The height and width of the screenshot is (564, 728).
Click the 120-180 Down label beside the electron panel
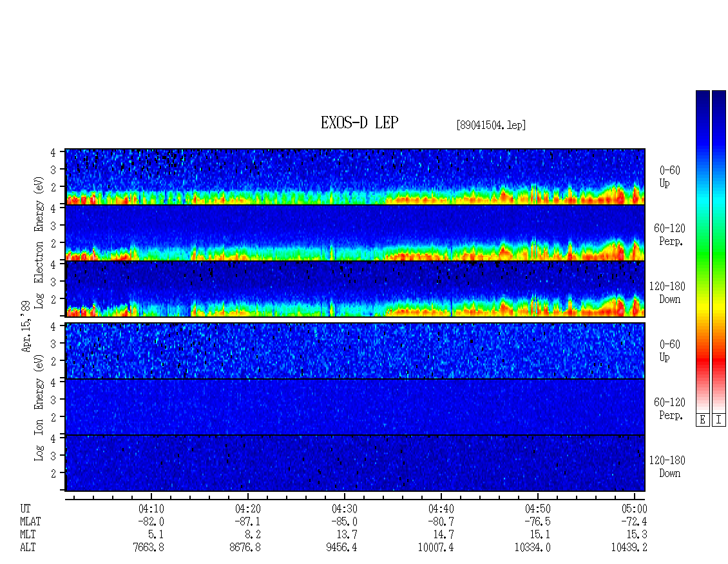coord(667,293)
